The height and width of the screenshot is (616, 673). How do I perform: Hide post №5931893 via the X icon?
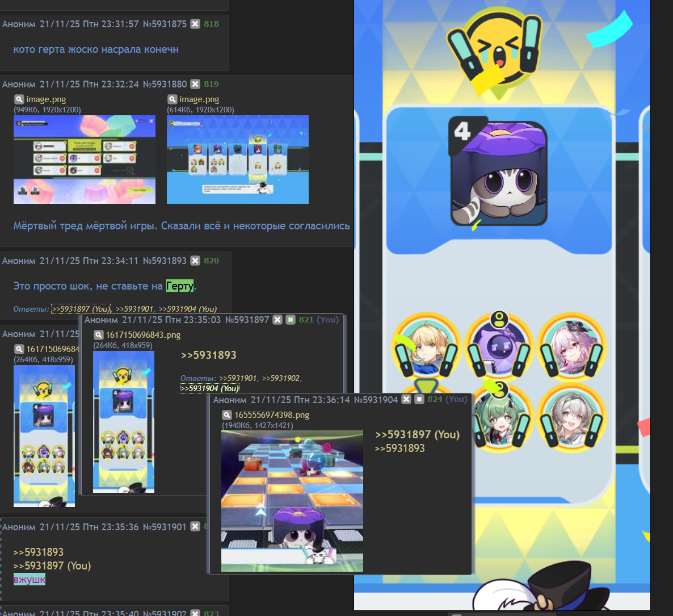tap(195, 261)
